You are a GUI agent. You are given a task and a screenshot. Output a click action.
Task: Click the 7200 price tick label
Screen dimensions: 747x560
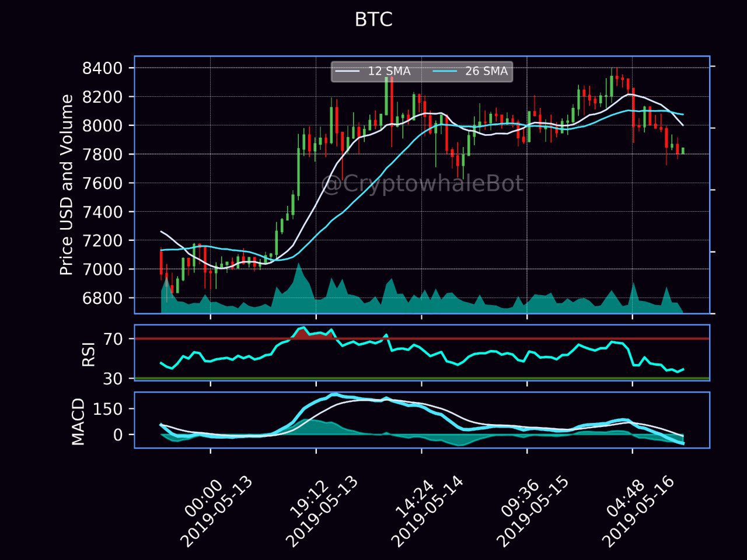click(x=102, y=240)
